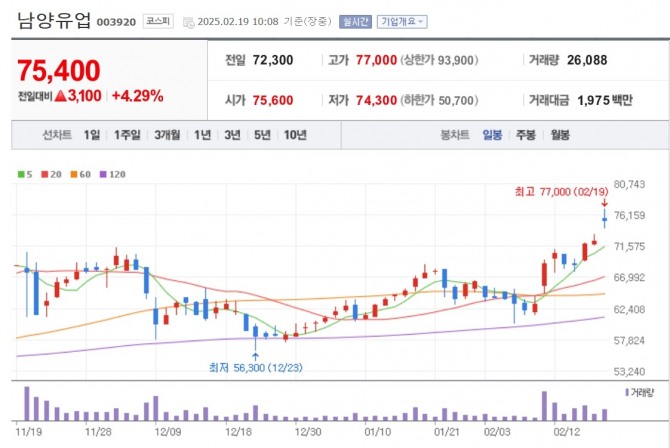Click the purple 120-day moving average swatch
The width and height of the screenshot is (670, 448).
pyautogui.click(x=103, y=174)
